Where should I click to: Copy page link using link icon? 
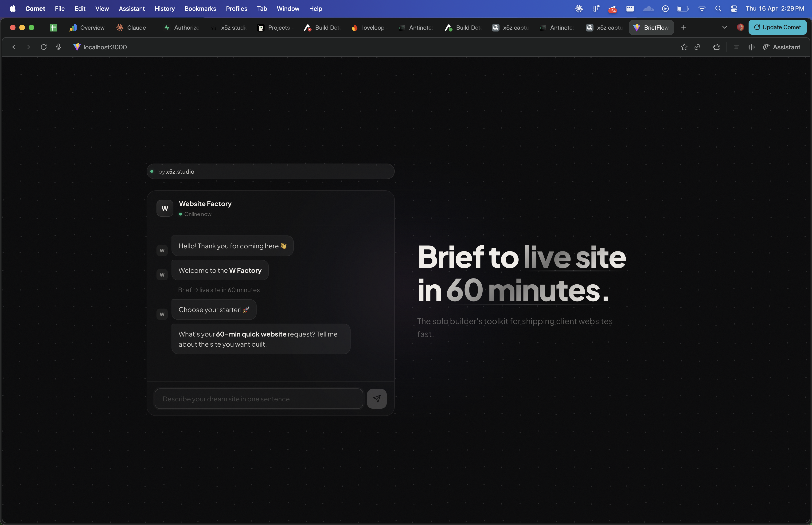pyautogui.click(x=698, y=47)
